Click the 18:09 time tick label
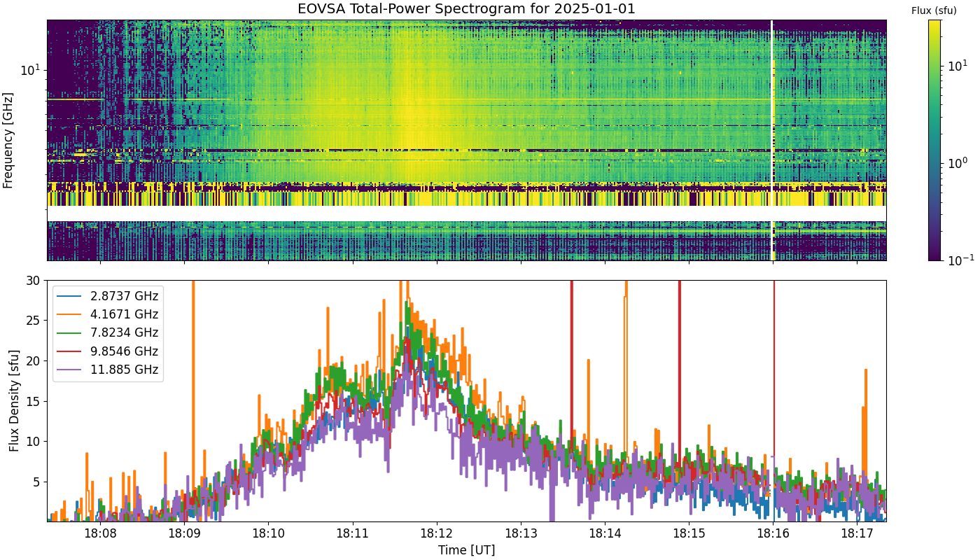Screen dimensions: 980x560 [184, 533]
